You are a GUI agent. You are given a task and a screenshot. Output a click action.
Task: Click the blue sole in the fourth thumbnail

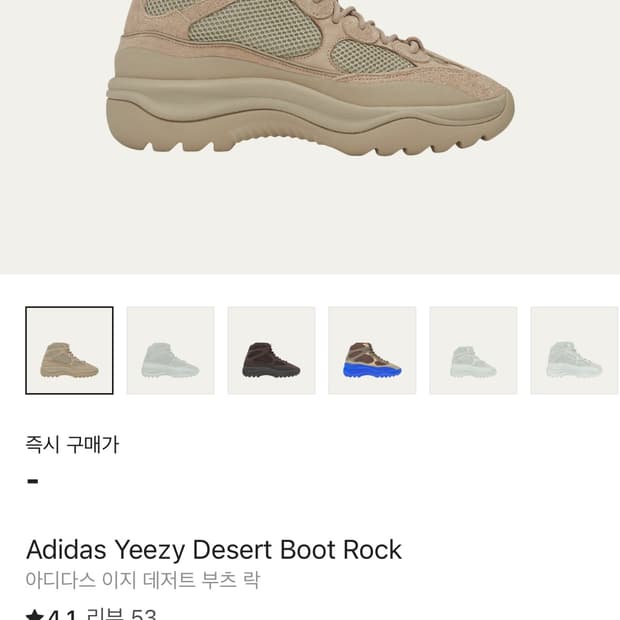(372, 371)
